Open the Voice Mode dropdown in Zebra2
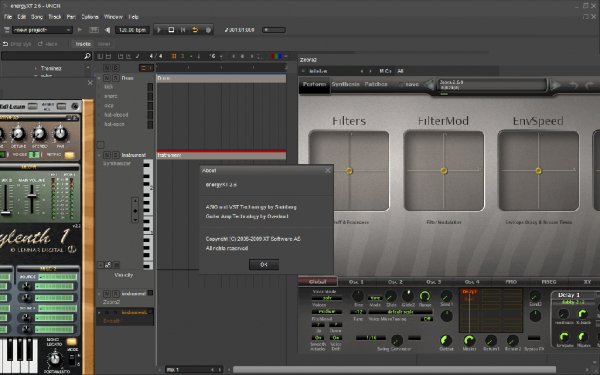 pyautogui.click(x=327, y=298)
